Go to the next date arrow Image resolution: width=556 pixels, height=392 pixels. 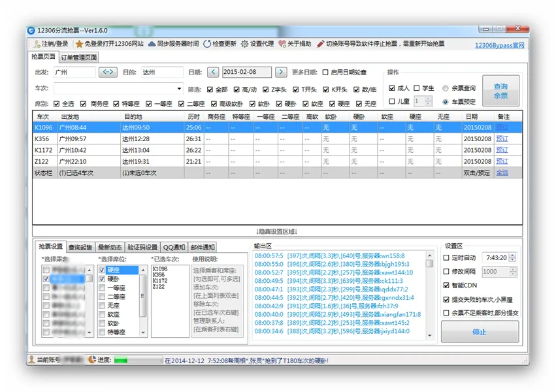pos(281,73)
